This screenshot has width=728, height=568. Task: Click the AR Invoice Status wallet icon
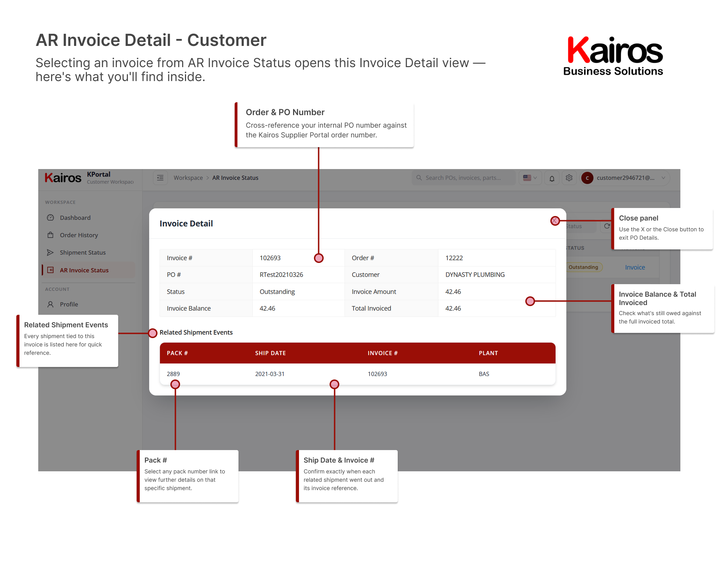tap(50, 270)
